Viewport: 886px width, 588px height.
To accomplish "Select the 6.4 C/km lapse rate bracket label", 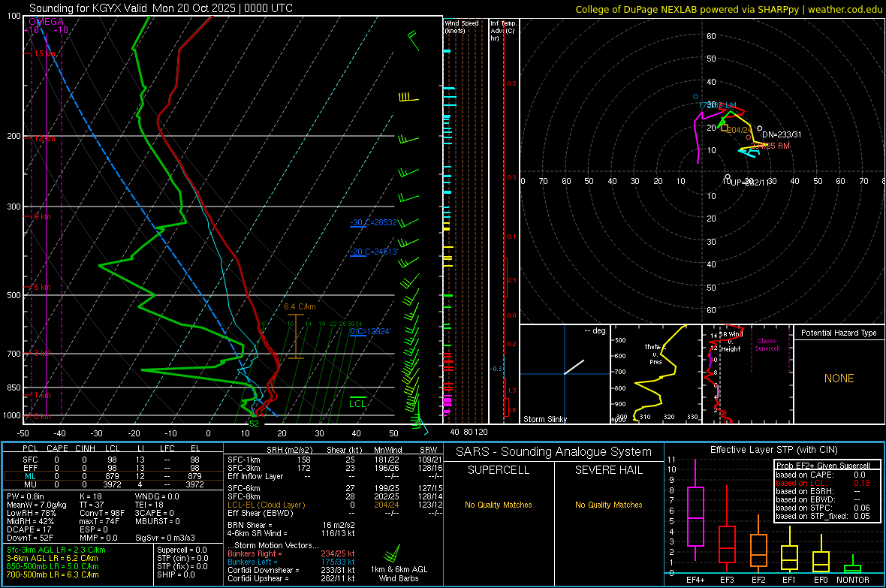I will [300, 306].
